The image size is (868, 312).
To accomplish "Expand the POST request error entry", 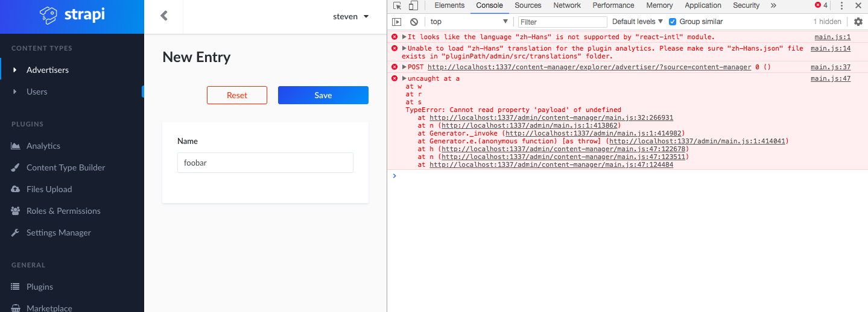I will [405, 67].
